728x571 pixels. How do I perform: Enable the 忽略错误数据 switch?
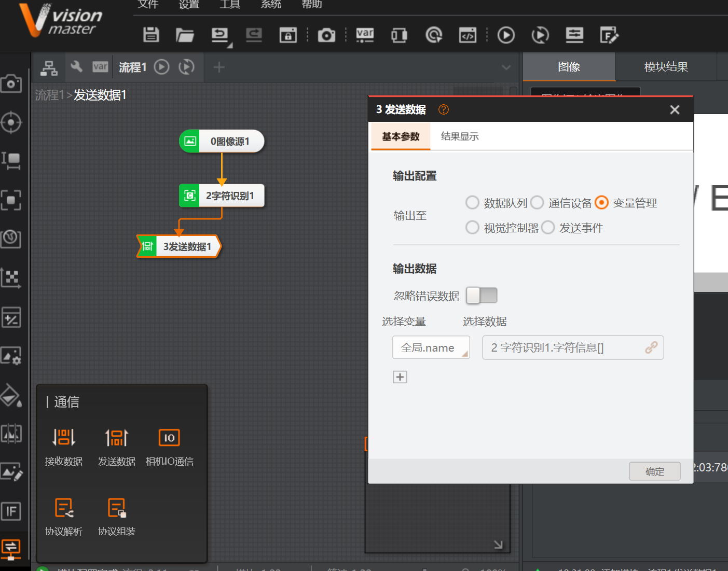coord(482,295)
